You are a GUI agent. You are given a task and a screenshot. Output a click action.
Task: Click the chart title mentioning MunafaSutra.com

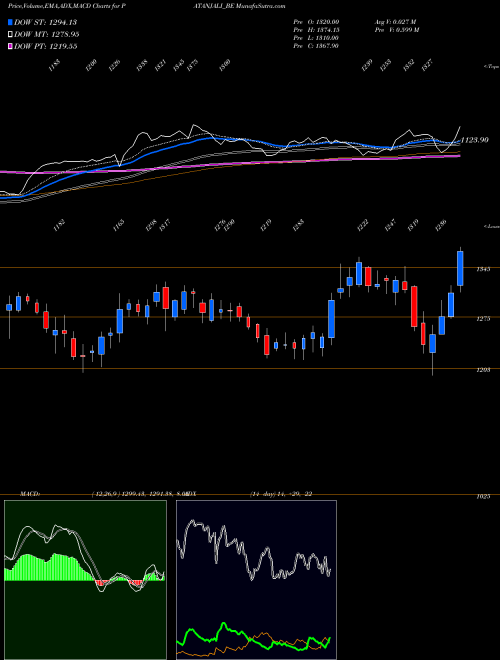coord(146,6)
